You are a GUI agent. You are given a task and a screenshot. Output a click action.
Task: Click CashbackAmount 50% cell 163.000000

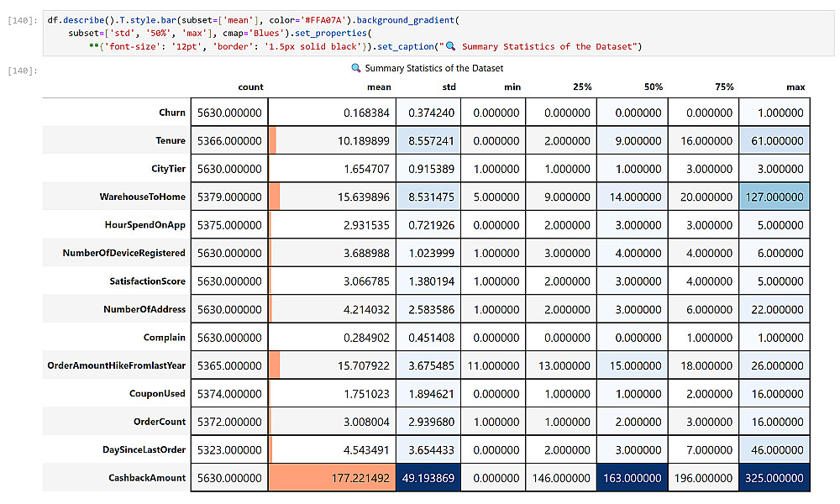coord(633,478)
